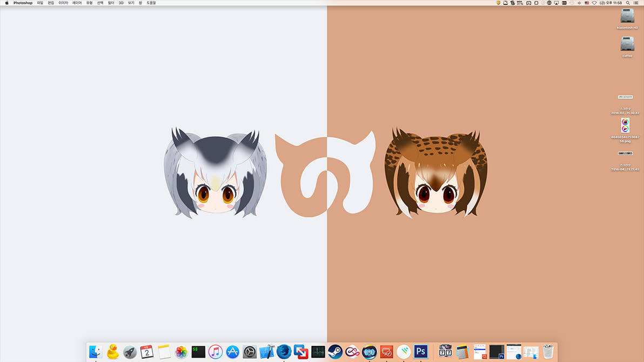Launch Xcode from the Dock
The image size is (644, 362).
[266, 352]
